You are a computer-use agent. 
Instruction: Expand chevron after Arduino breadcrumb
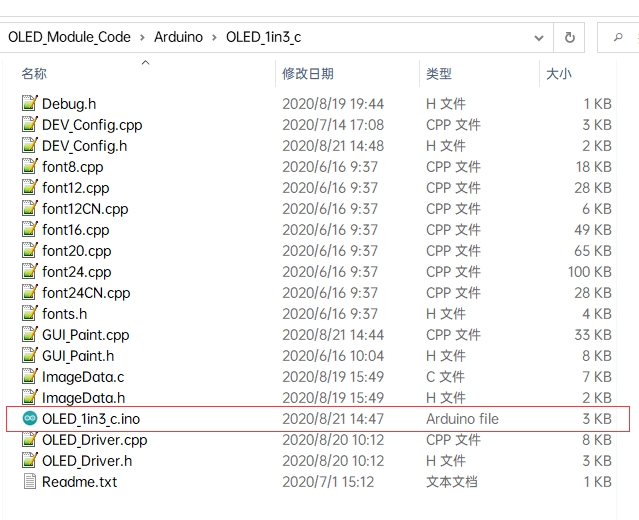[x=214, y=37]
